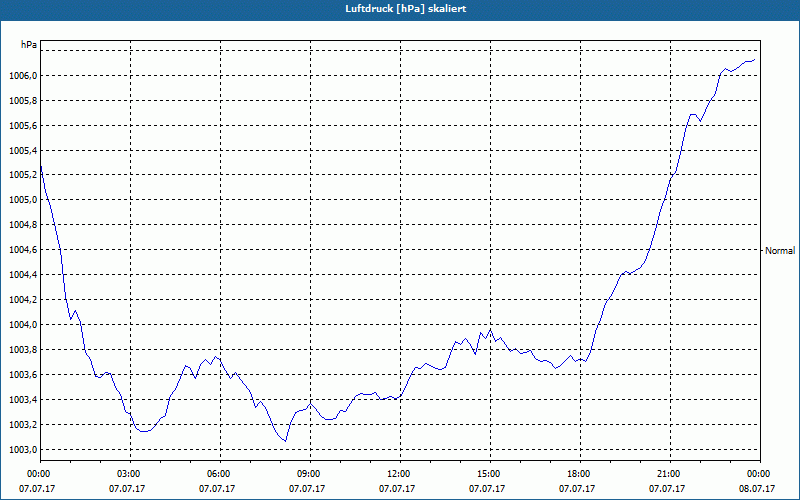Select the 1003,2 y-axis label
Viewport: 800px width, 500px height.
(x=23, y=424)
